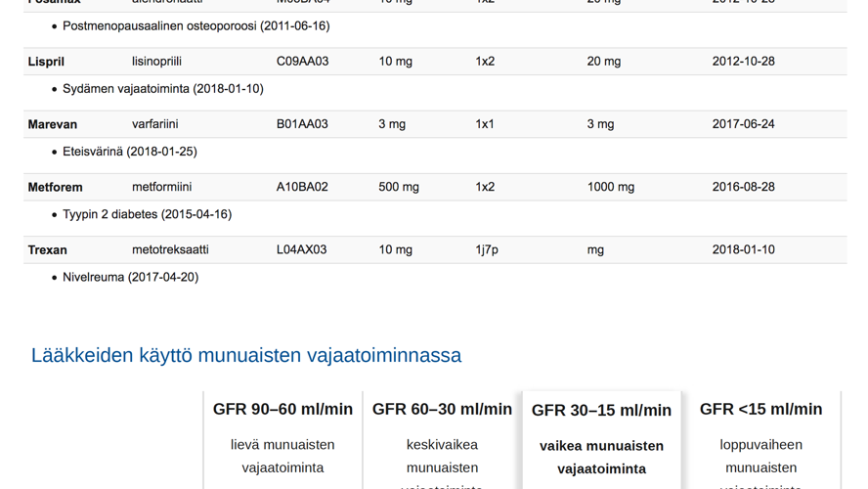Click the lisinopriili substance name
This screenshot has height=489, width=868.
coord(156,62)
